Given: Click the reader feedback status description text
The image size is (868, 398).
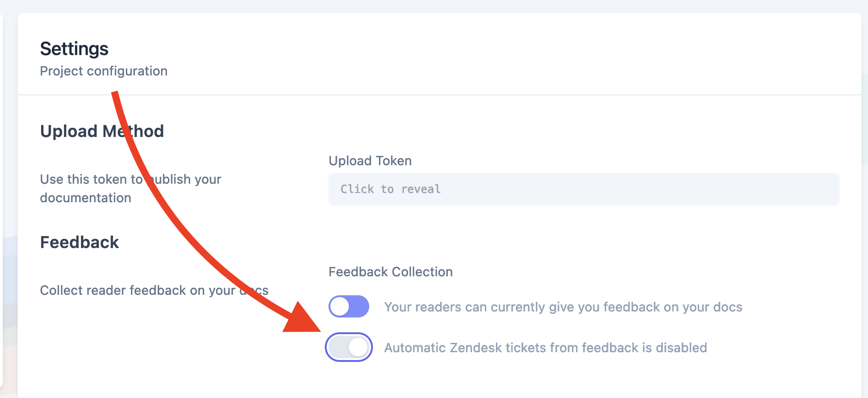Looking at the screenshot, I should 563,306.
